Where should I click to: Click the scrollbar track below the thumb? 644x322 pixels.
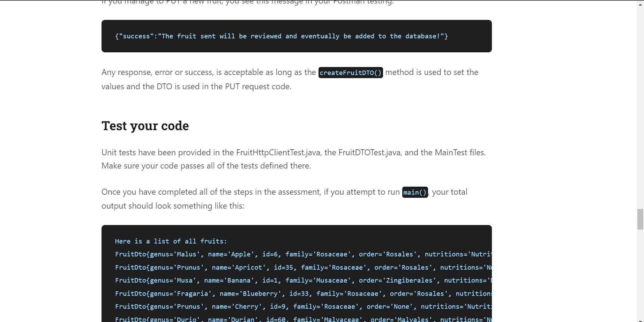click(x=639, y=272)
